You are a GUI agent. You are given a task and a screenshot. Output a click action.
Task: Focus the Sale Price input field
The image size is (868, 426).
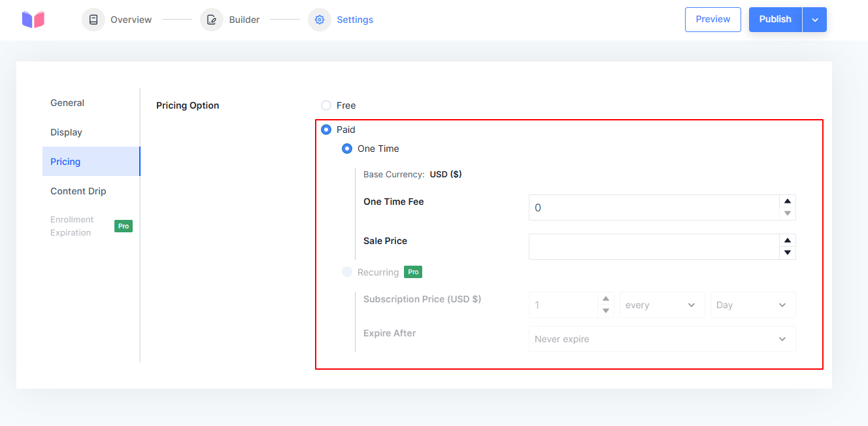[654, 247]
